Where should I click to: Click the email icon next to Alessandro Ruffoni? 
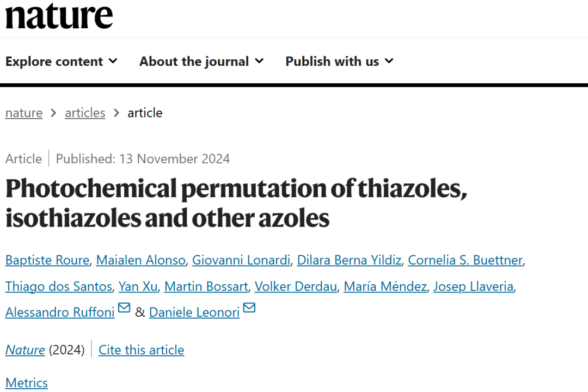[x=124, y=308]
